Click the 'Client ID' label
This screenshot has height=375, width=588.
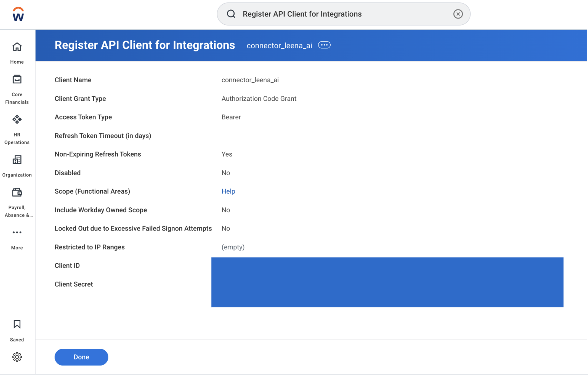tap(67, 266)
